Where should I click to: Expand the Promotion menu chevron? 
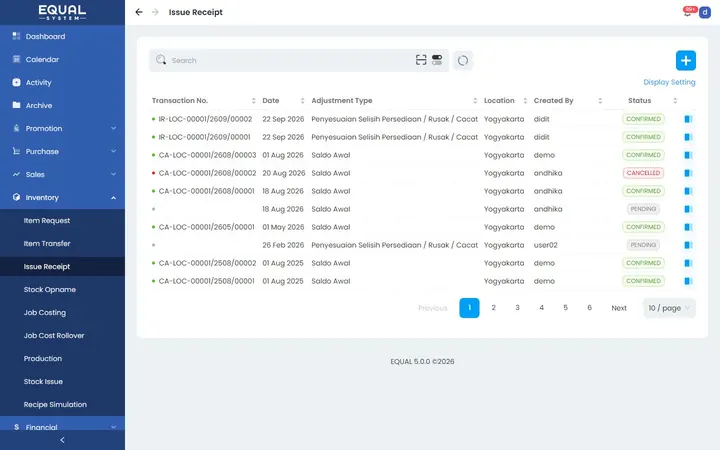coord(113,128)
